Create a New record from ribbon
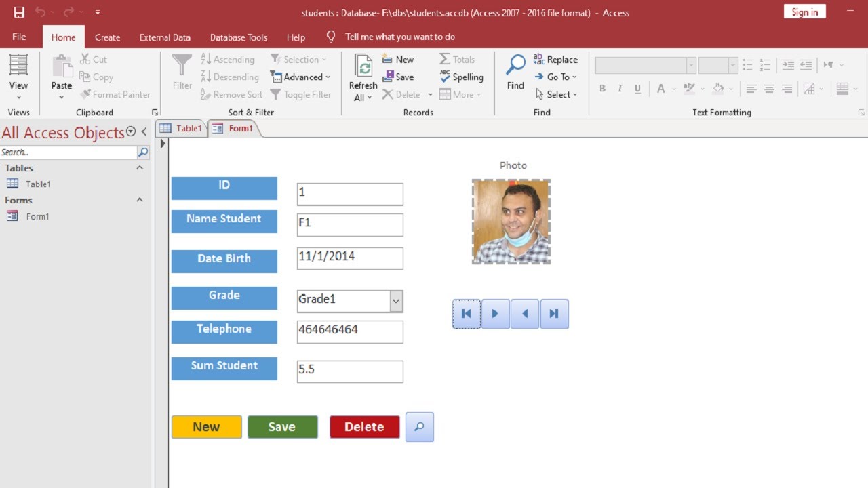Screen dimensions: 868x488 coord(398,60)
